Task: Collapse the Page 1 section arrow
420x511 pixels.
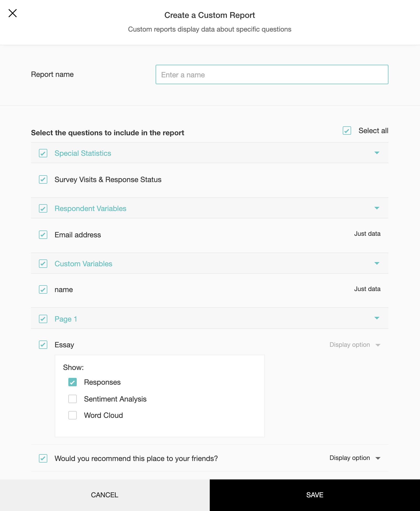Action: [x=377, y=318]
